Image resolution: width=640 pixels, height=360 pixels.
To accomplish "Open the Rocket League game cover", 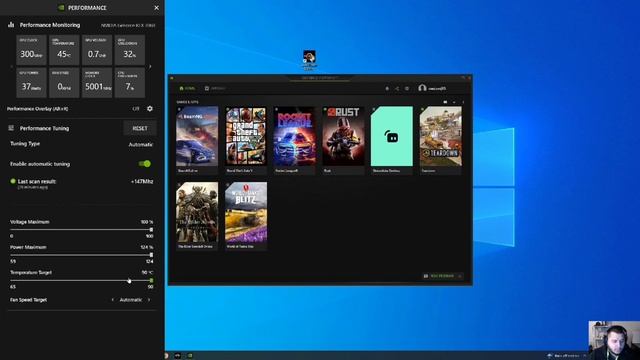I will [x=294, y=136].
